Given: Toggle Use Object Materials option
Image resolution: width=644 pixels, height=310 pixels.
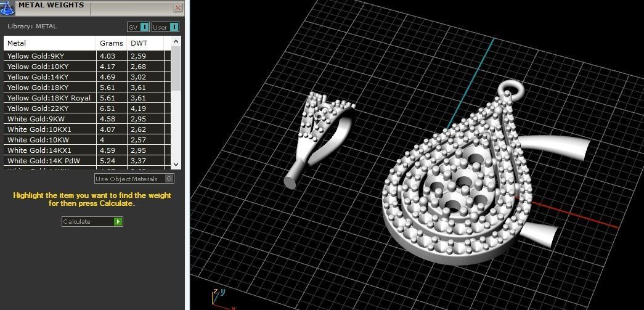Looking at the screenshot, I should coord(134,179).
